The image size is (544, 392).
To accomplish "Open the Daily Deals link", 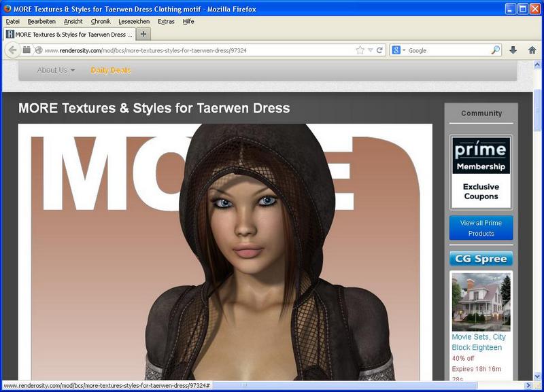I will 111,71.
